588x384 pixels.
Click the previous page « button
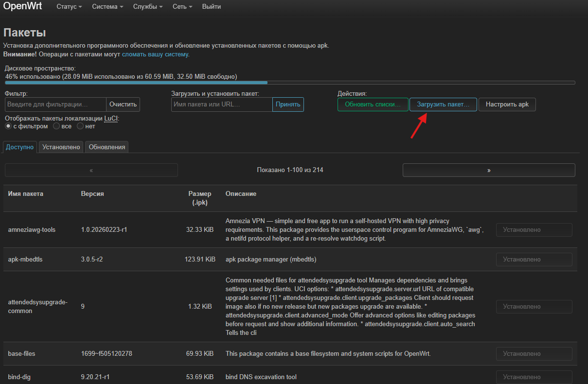(x=91, y=170)
